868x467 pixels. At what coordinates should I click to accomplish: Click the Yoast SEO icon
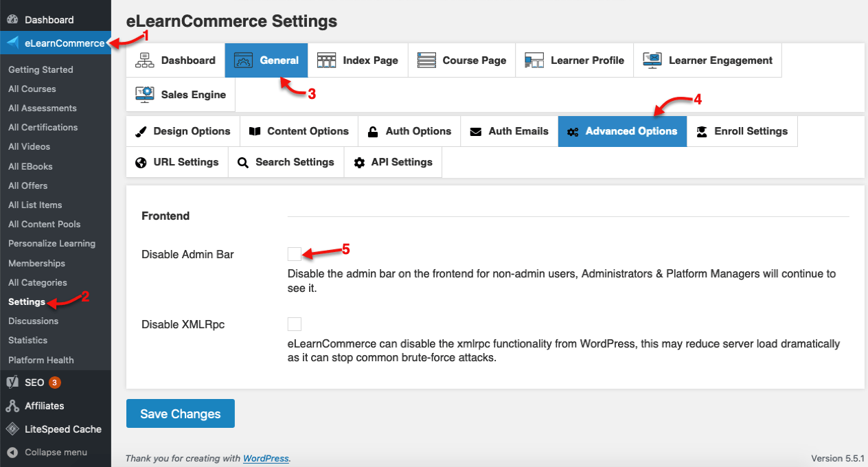pos(12,383)
